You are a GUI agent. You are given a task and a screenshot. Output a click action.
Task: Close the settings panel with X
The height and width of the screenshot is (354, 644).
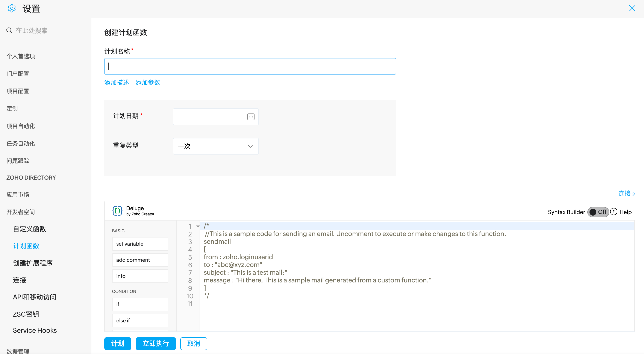632,9
